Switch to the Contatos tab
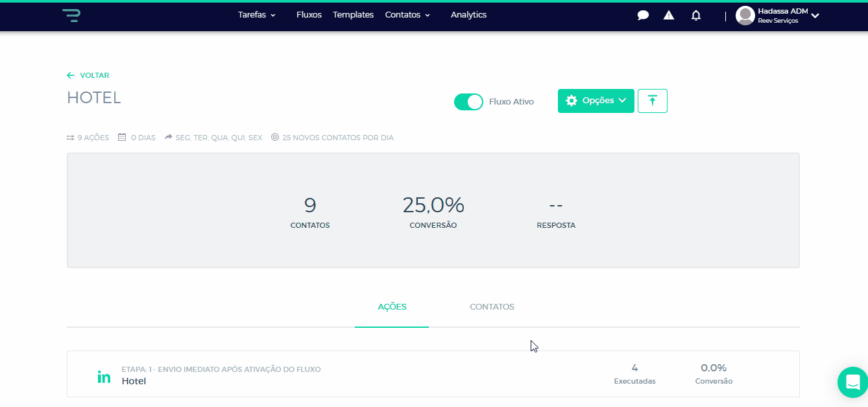The image size is (868, 407). click(x=492, y=307)
